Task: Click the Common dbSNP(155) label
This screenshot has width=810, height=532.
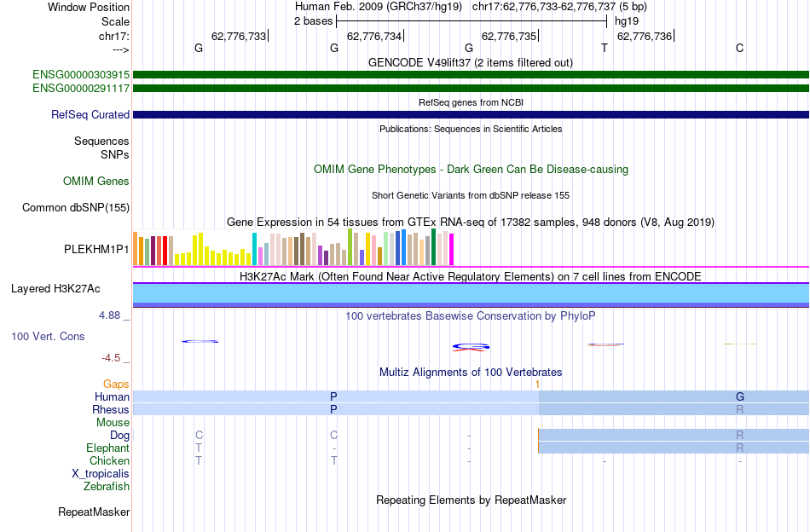Action: (x=76, y=208)
